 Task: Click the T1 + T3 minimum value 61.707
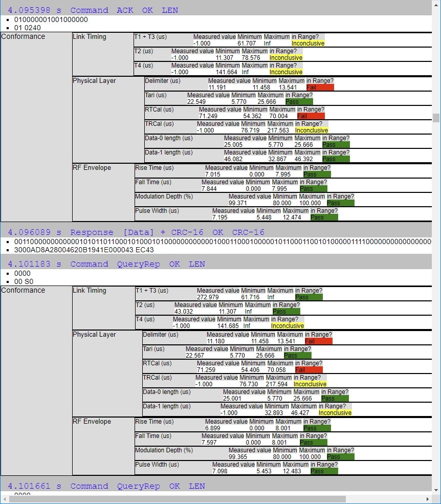[247, 43]
